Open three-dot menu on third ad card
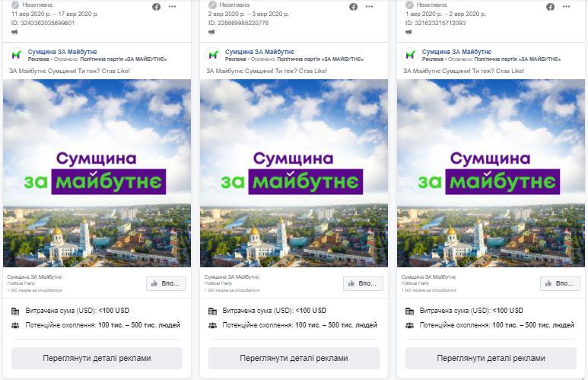The height and width of the screenshot is (380, 588). click(566, 7)
